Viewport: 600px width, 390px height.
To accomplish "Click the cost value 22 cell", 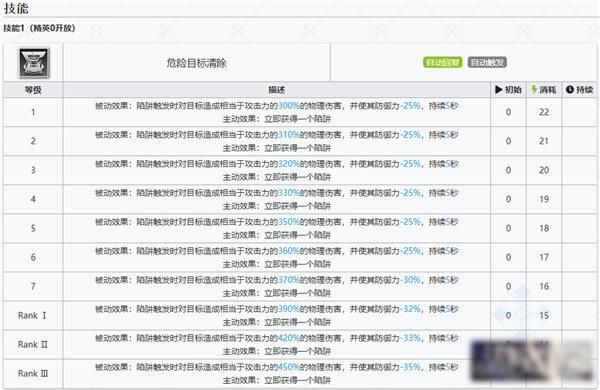I will click(544, 112).
